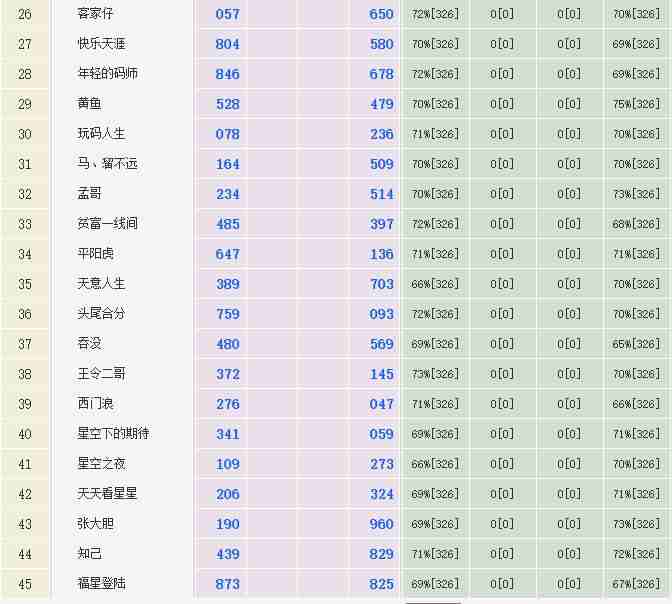Click the 65%[326] value in row 37
The width and height of the screenshot is (672, 604).
pos(636,344)
